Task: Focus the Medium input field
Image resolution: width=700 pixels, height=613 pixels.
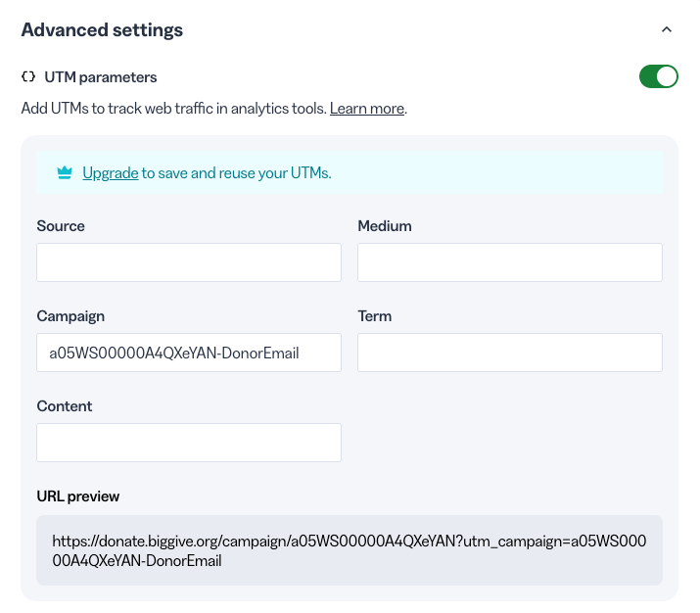Action: tap(509, 262)
